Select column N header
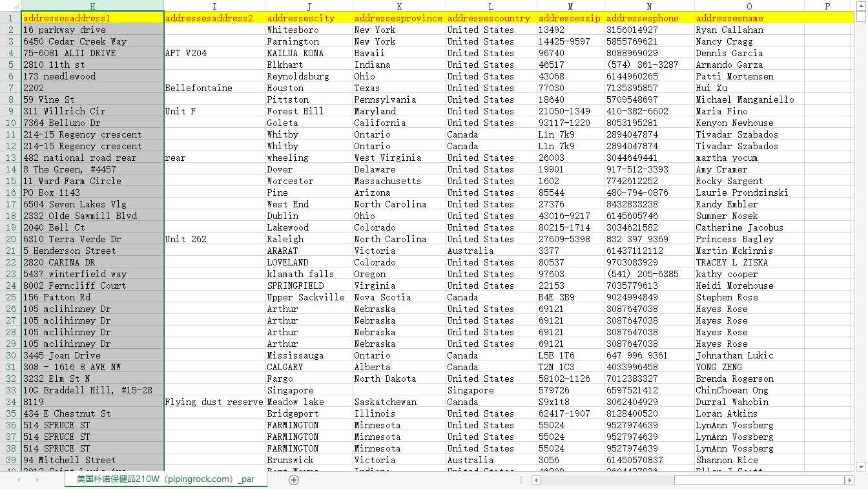Screen dimensions: 868x489 649,6
